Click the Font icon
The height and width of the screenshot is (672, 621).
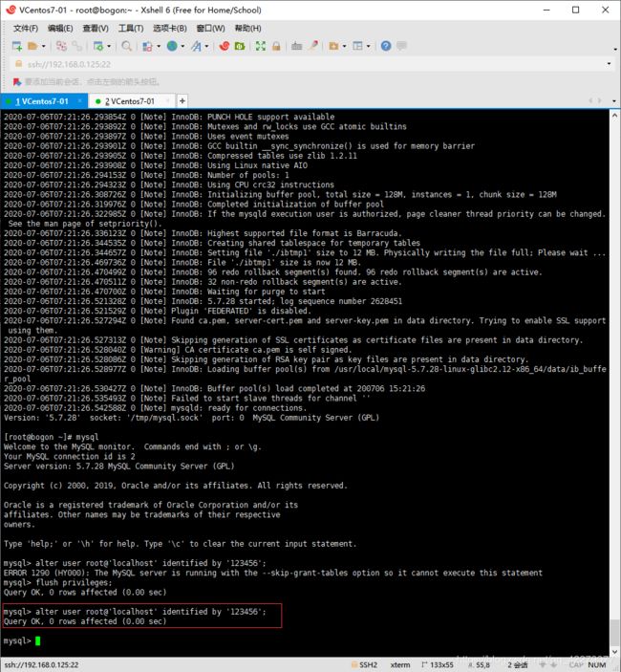[196, 46]
